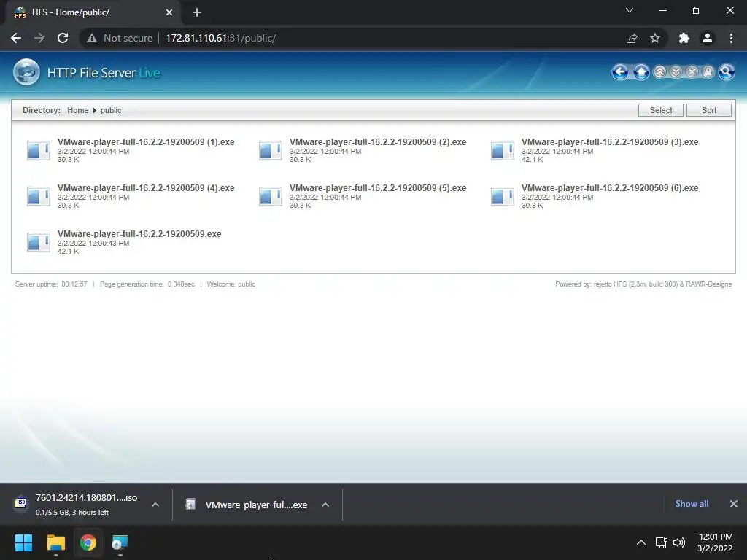
Task: Click Show all downloads
Action: tap(692, 504)
